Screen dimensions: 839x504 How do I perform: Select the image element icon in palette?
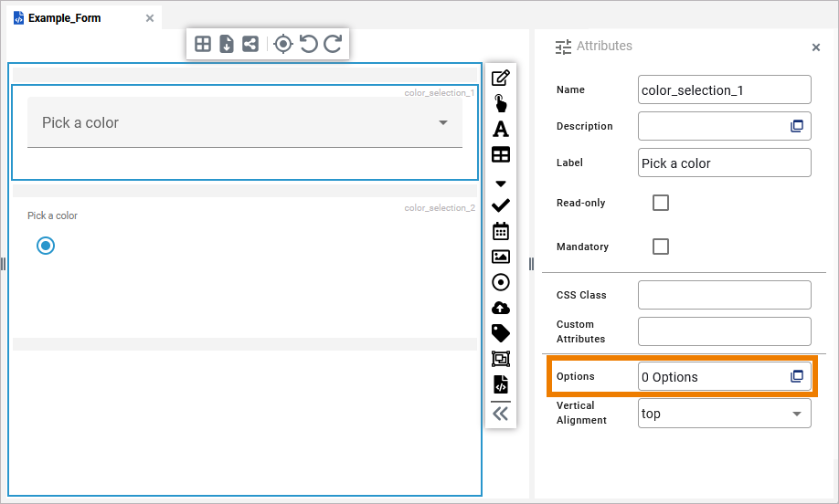point(501,257)
